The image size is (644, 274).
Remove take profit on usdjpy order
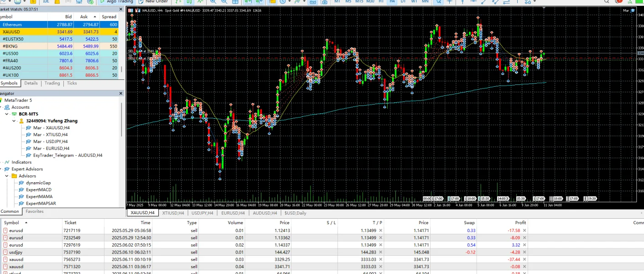(381, 252)
